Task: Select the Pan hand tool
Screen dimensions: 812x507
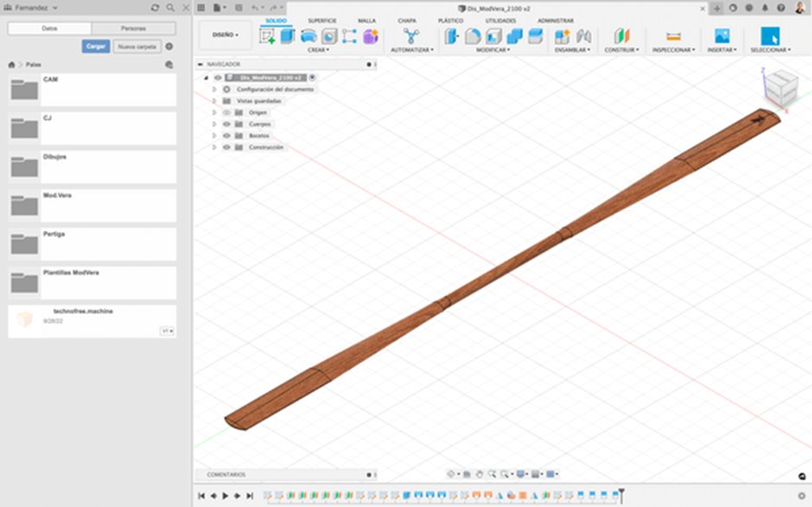Action: pyautogui.click(x=480, y=474)
